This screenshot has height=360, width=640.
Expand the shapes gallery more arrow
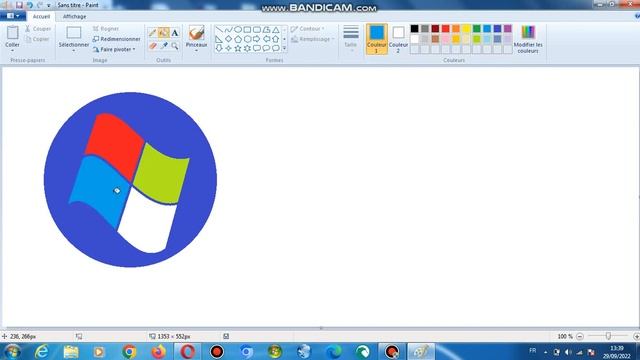tap(284, 49)
